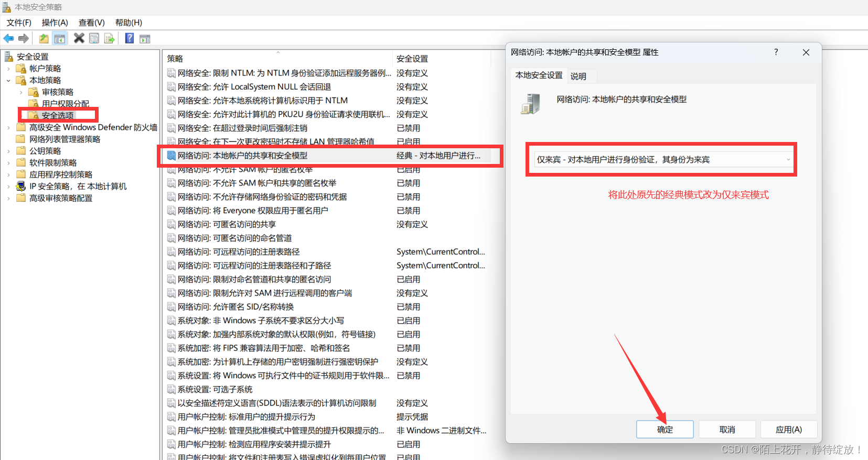868x460 pixels.
Task: Click icon of 网络访问: 允许匿名 SID/名称转换
Action: 172,307
